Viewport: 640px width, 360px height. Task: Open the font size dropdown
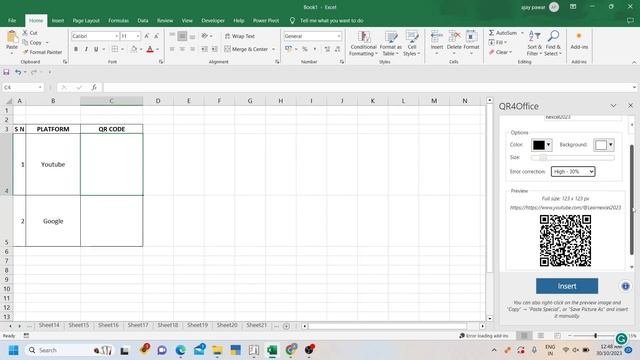(x=138, y=36)
